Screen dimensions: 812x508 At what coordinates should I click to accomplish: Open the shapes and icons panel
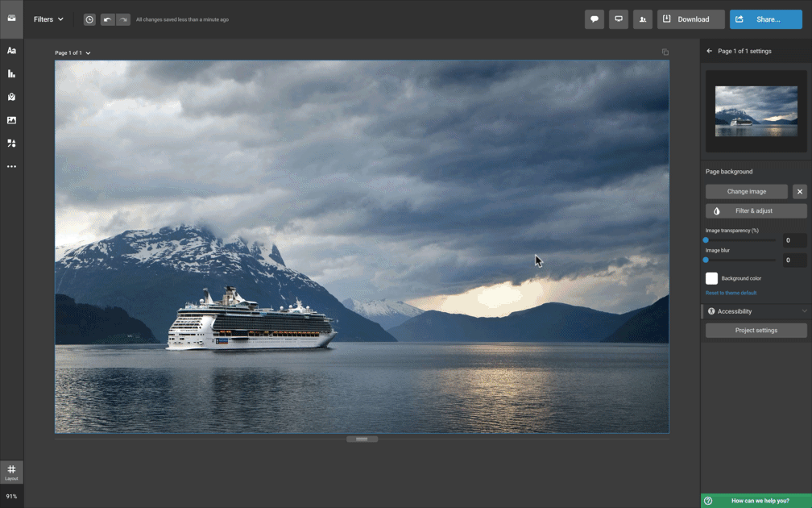(11, 144)
